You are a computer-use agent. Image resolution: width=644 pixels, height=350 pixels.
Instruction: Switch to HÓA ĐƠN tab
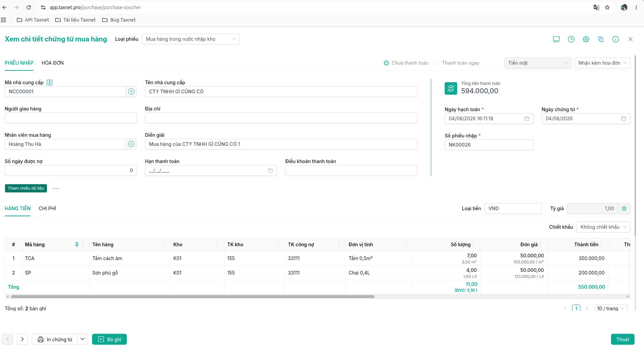click(x=53, y=63)
